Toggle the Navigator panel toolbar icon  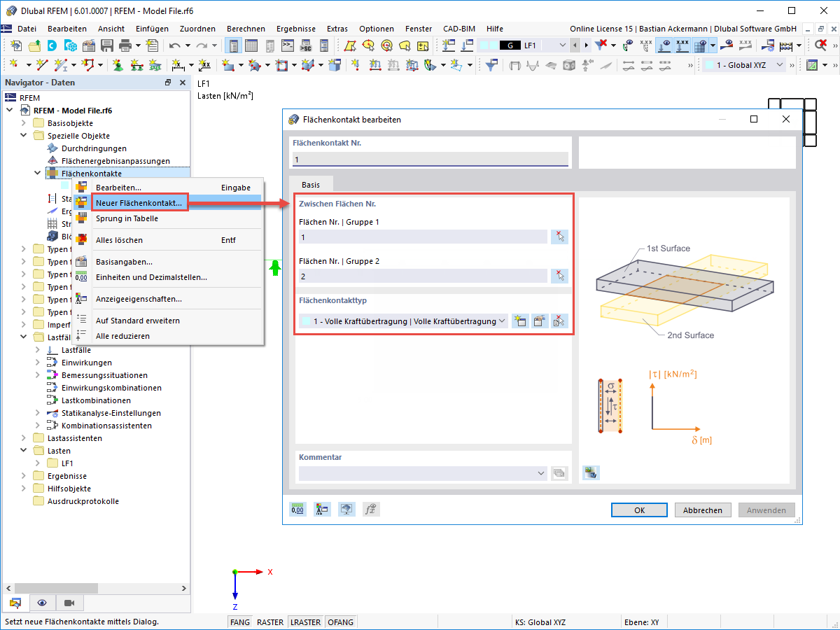pos(233,45)
